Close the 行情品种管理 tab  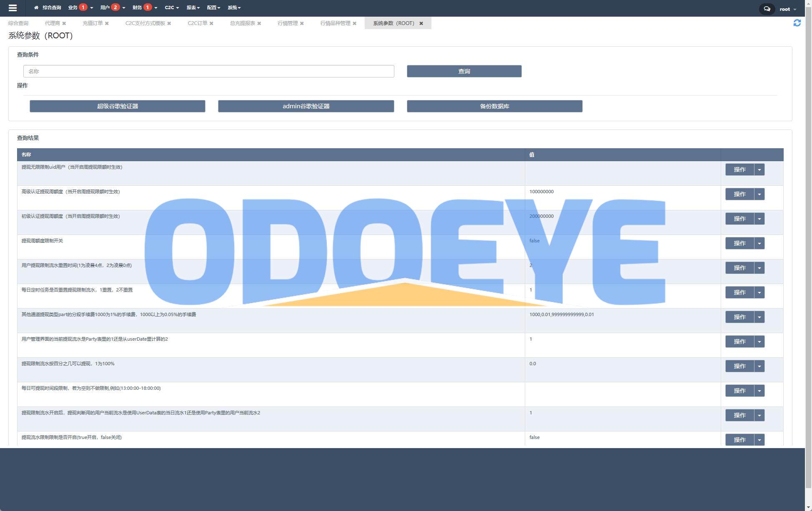(354, 23)
